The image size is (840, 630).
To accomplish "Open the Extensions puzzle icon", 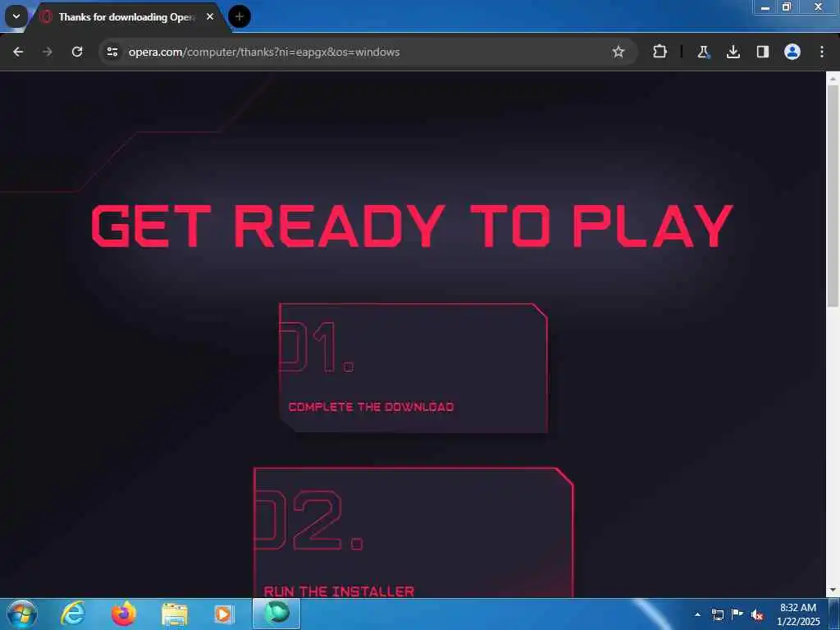I will coord(660,52).
